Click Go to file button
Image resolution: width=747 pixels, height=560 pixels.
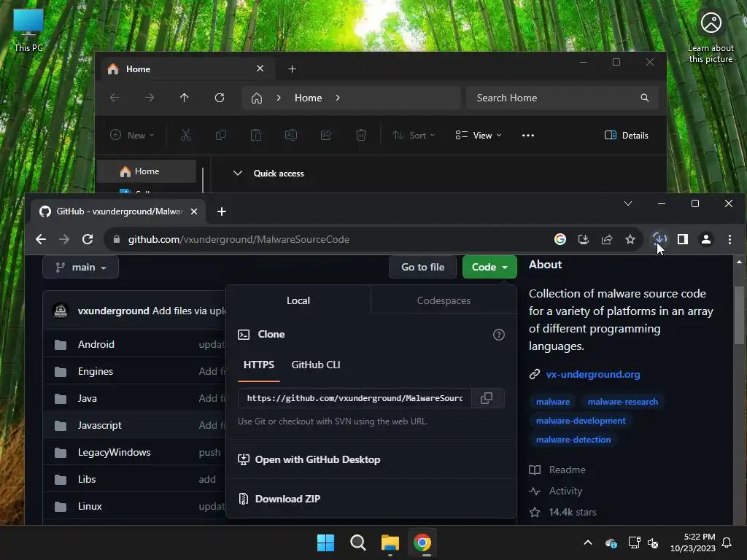[x=422, y=267]
